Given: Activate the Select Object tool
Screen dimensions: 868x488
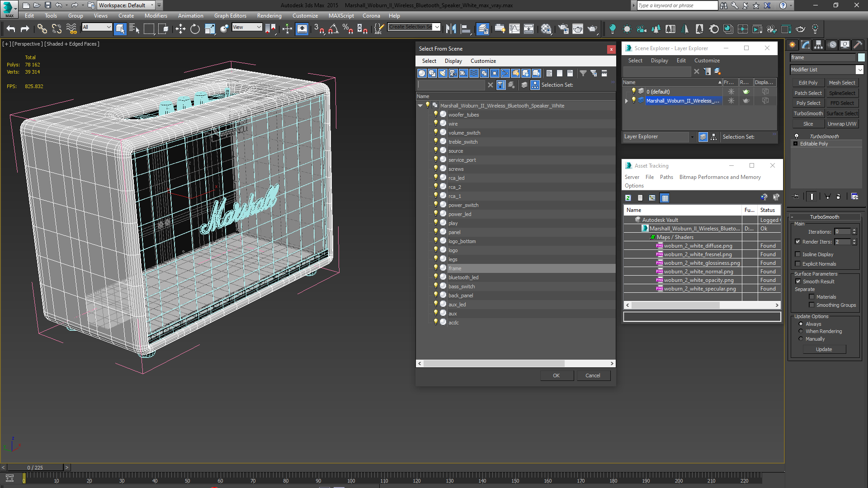Looking at the screenshot, I should [x=120, y=29].
